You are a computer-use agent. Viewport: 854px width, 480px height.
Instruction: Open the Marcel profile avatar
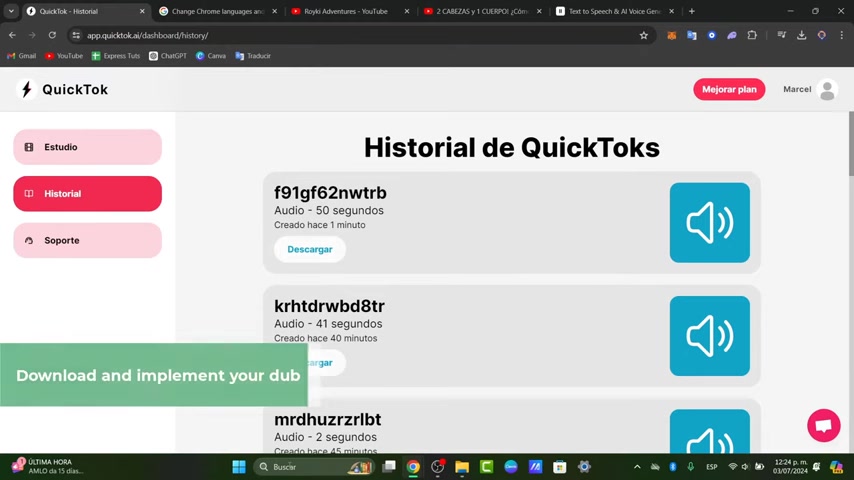tap(827, 90)
